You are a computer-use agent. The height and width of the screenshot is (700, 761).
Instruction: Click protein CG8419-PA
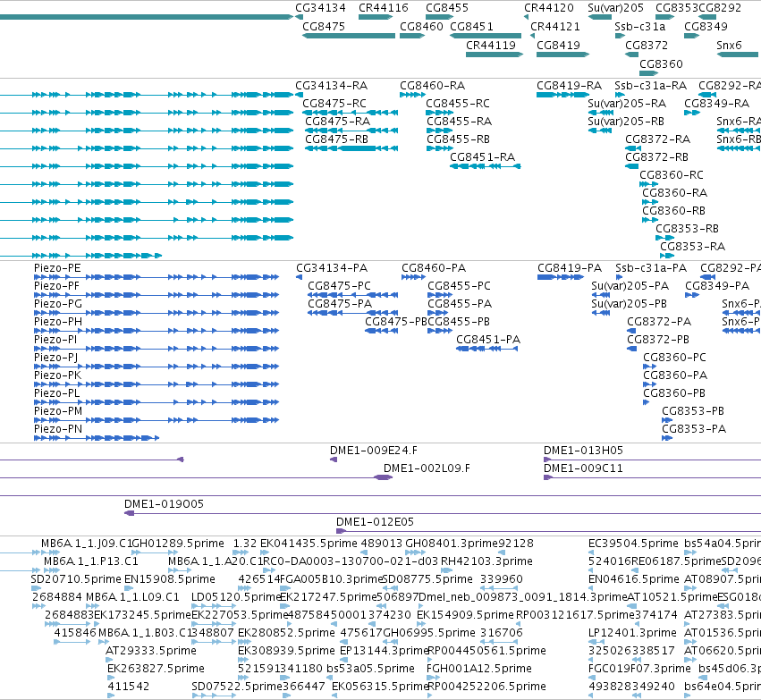point(570,268)
